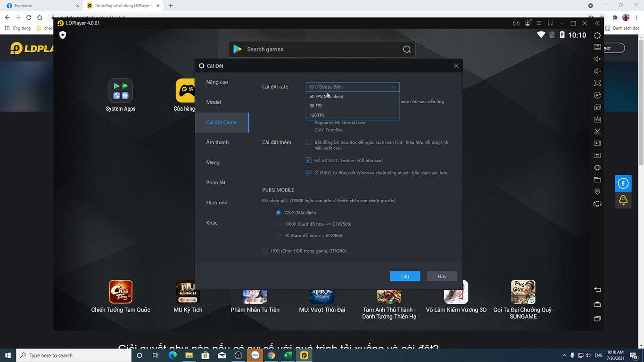Click the Lưu button to save
644x362 pixels.
click(405, 276)
